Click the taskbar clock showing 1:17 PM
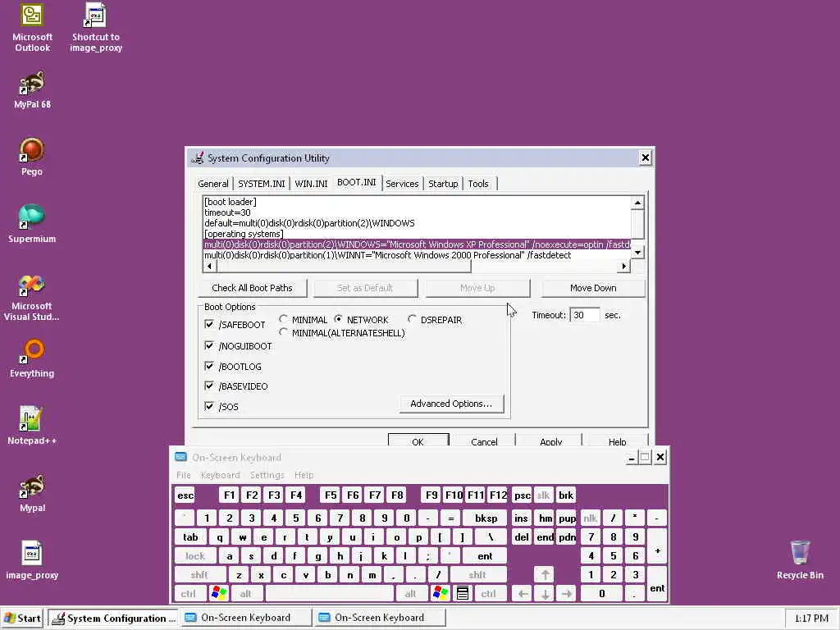 pyautogui.click(x=811, y=619)
